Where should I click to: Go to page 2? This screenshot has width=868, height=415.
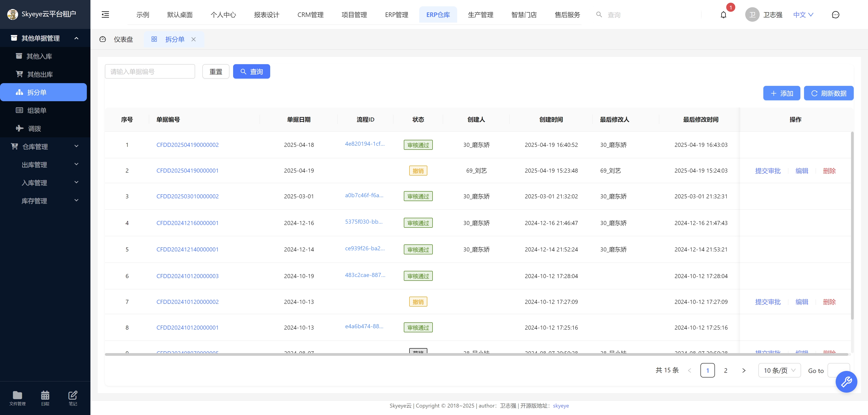[726, 370]
